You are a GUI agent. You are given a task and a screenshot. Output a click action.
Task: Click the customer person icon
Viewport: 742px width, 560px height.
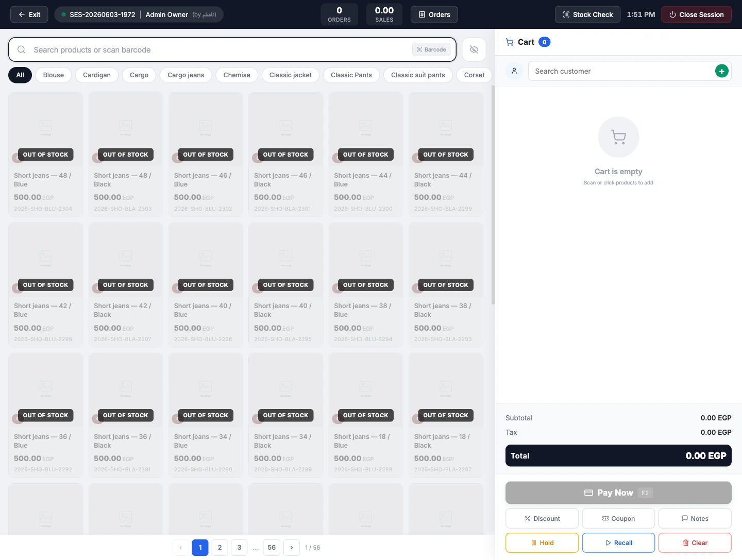pyautogui.click(x=514, y=71)
